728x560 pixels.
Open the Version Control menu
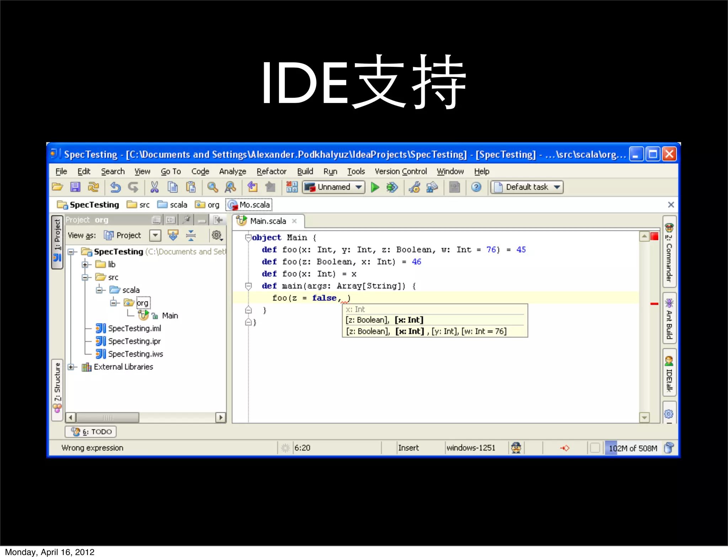click(401, 171)
